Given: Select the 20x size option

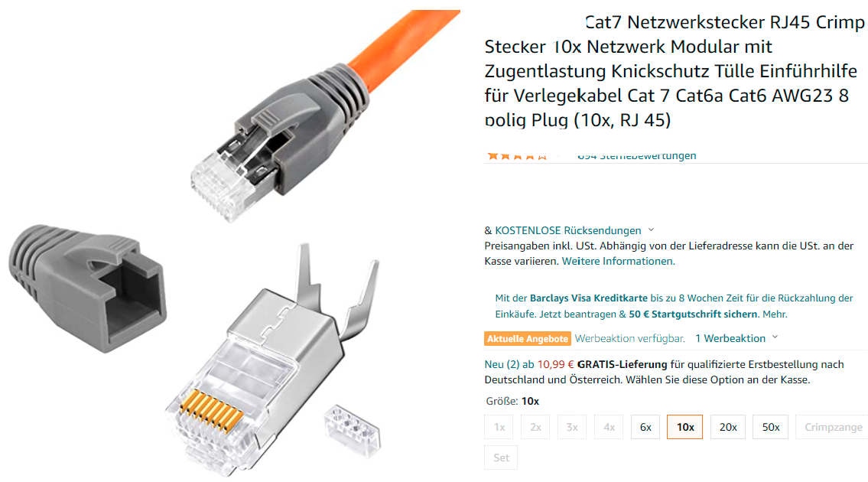Looking at the screenshot, I should tap(728, 427).
